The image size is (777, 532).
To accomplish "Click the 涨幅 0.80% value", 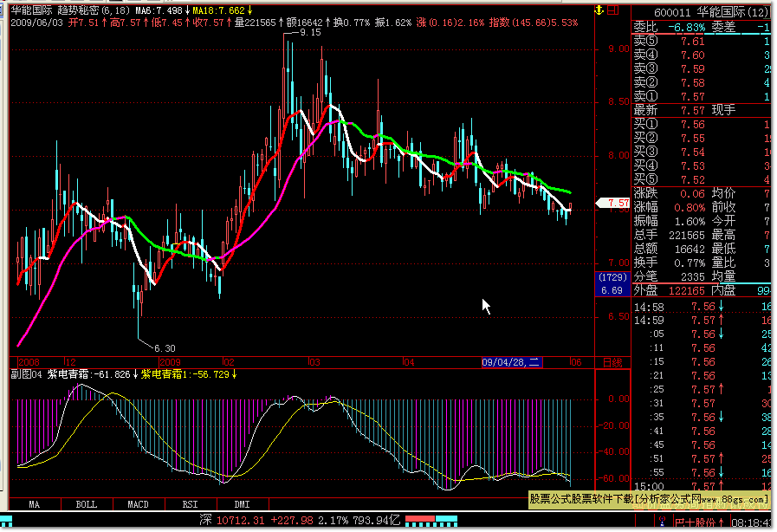I will point(690,208).
